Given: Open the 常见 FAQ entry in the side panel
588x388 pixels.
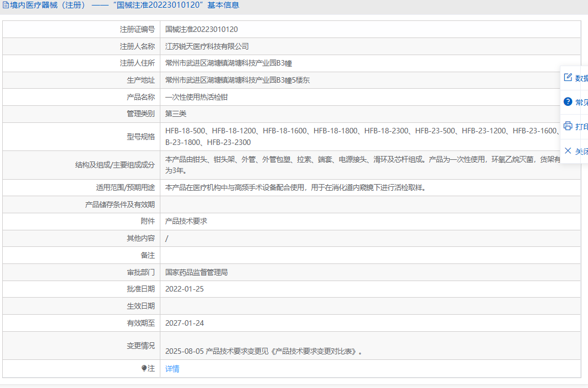Looking at the screenshot, I should (x=581, y=102).
